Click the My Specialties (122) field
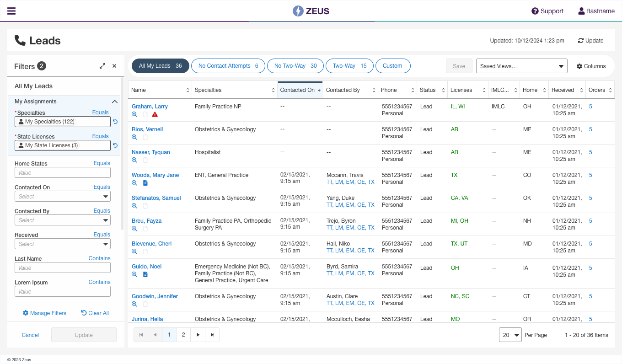This screenshot has height=364, width=622. [x=63, y=122]
